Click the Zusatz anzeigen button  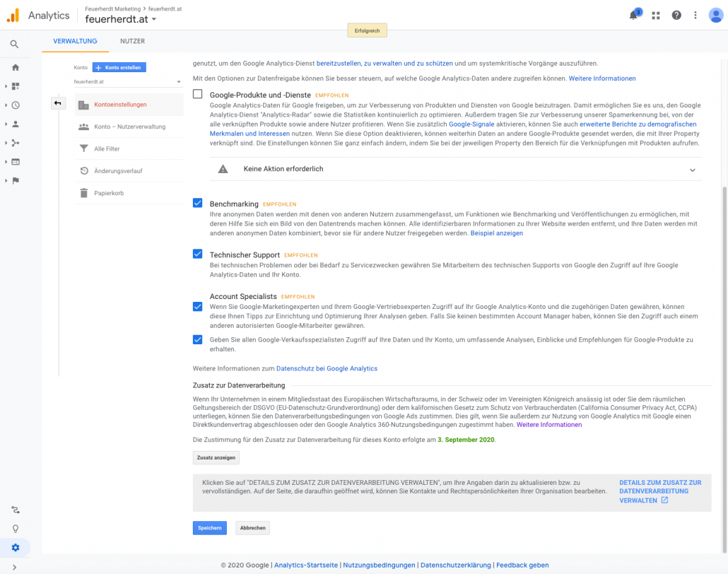click(216, 457)
